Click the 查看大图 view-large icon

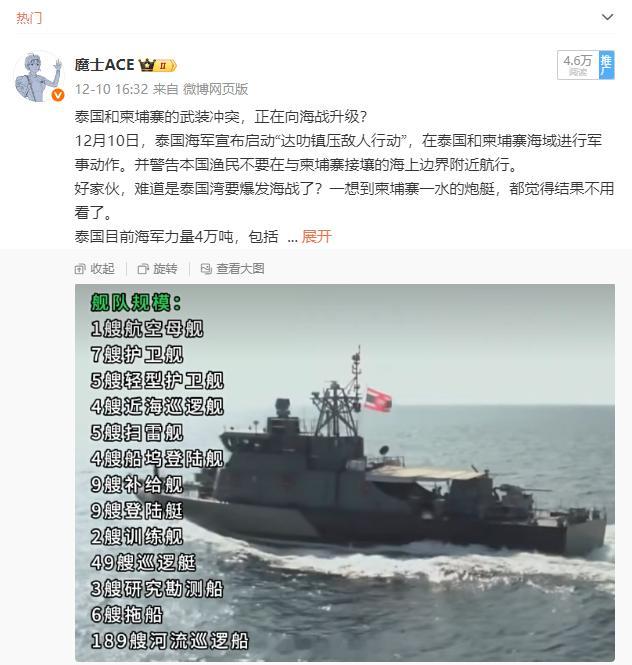[x=206, y=268]
